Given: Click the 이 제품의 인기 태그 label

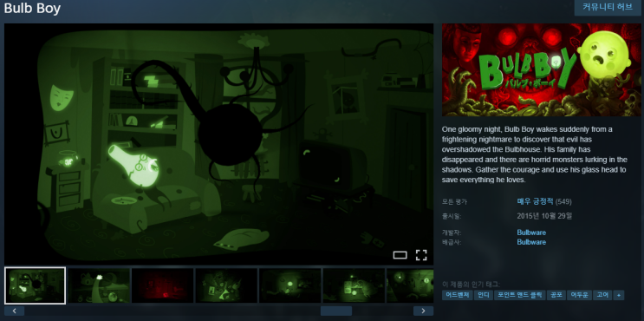Looking at the screenshot, I should pos(472,284).
